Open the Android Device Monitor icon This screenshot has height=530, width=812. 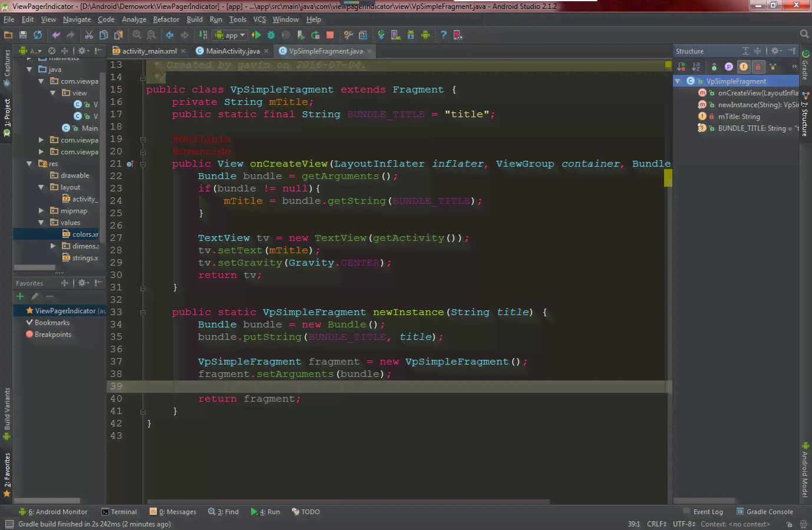425,35
